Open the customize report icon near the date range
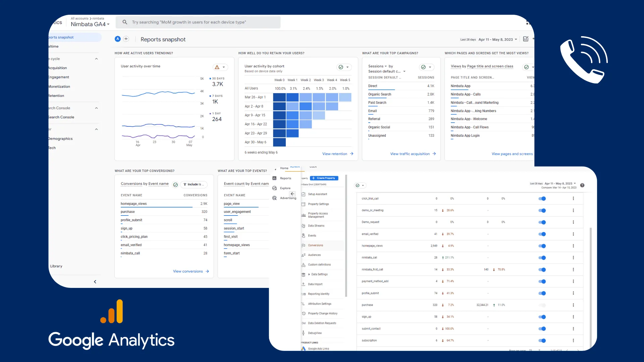644x362 pixels. pos(526,39)
